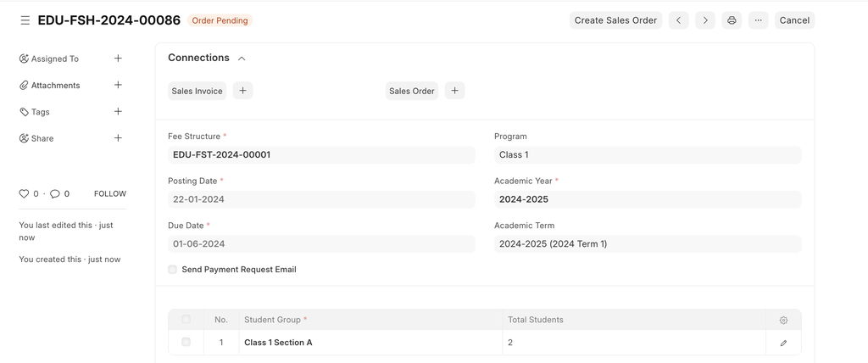The width and height of the screenshot is (868, 363).
Task: Open the three-dot more options menu
Action: 758,20
